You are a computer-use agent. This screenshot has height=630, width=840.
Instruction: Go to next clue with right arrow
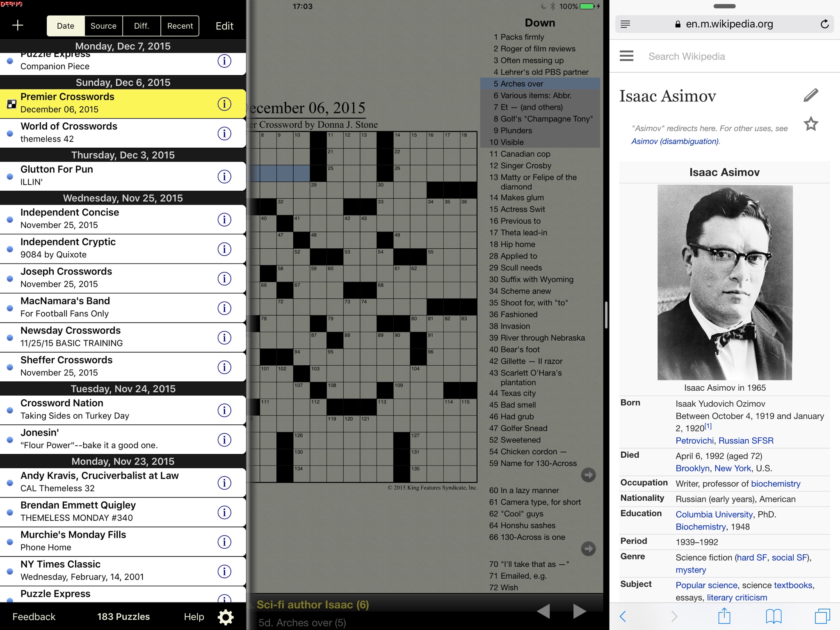click(579, 611)
